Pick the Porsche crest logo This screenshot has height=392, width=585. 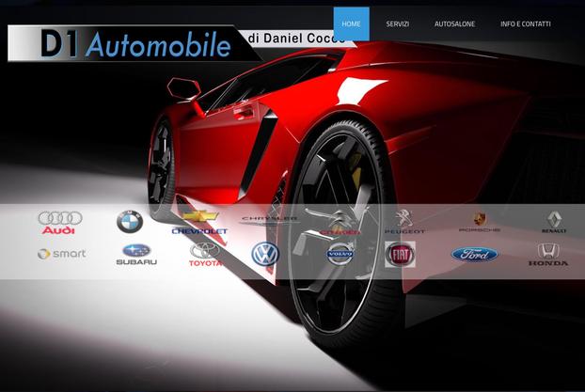point(480,222)
